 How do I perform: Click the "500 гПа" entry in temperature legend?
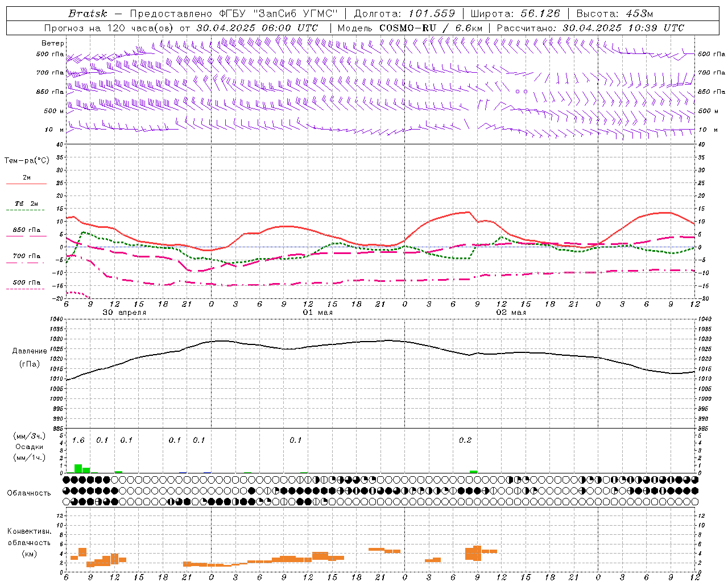click(x=27, y=282)
